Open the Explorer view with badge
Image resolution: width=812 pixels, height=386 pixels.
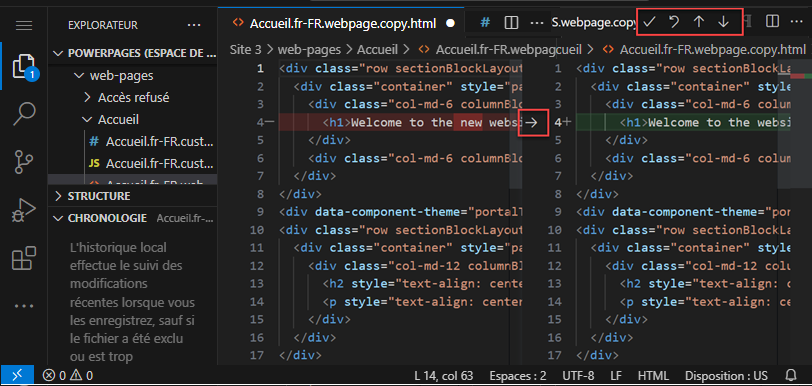[25, 66]
